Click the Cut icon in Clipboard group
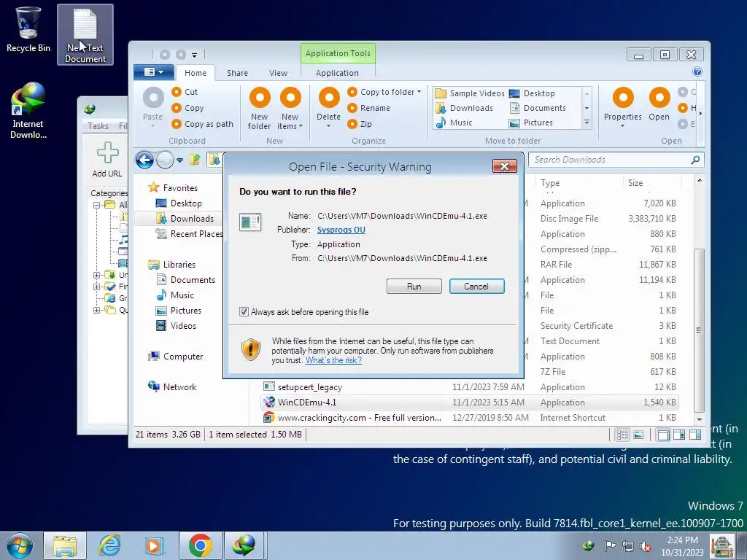Viewport: 747px width, 560px height. [177, 92]
